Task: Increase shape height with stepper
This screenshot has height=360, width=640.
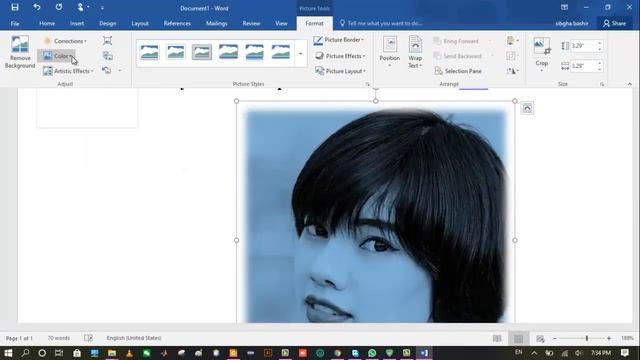Action: (600, 43)
